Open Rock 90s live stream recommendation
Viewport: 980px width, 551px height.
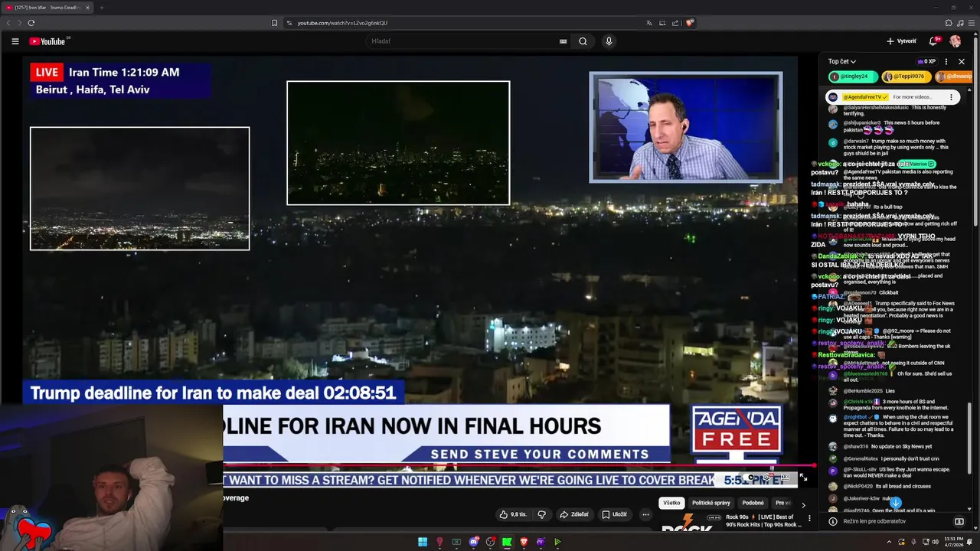(763, 520)
